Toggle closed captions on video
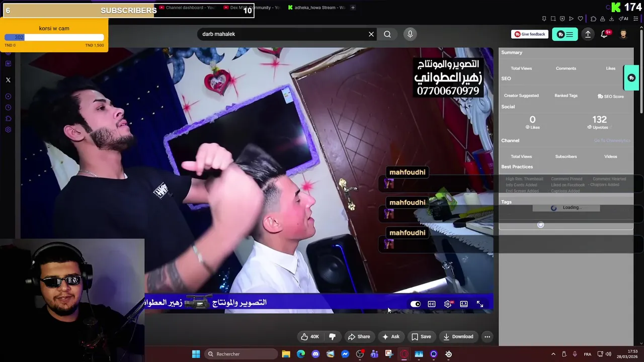The image size is (644, 362). [432, 304]
